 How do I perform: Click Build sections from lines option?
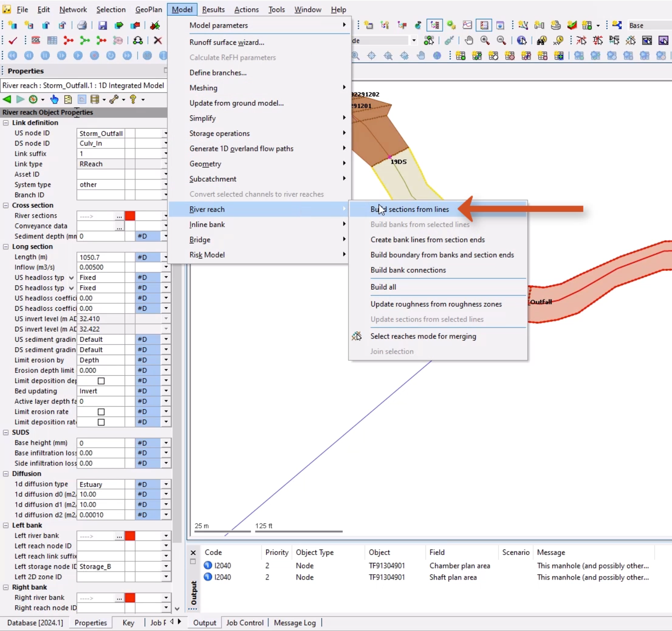pyautogui.click(x=410, y=209)
